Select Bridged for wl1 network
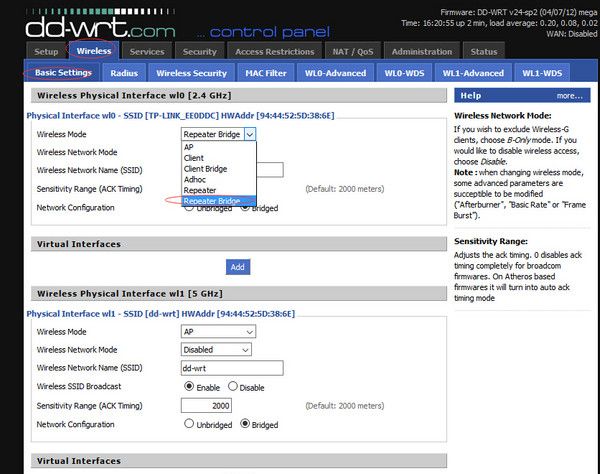Viewport: 600px width, 474px height. click(245, 424)
